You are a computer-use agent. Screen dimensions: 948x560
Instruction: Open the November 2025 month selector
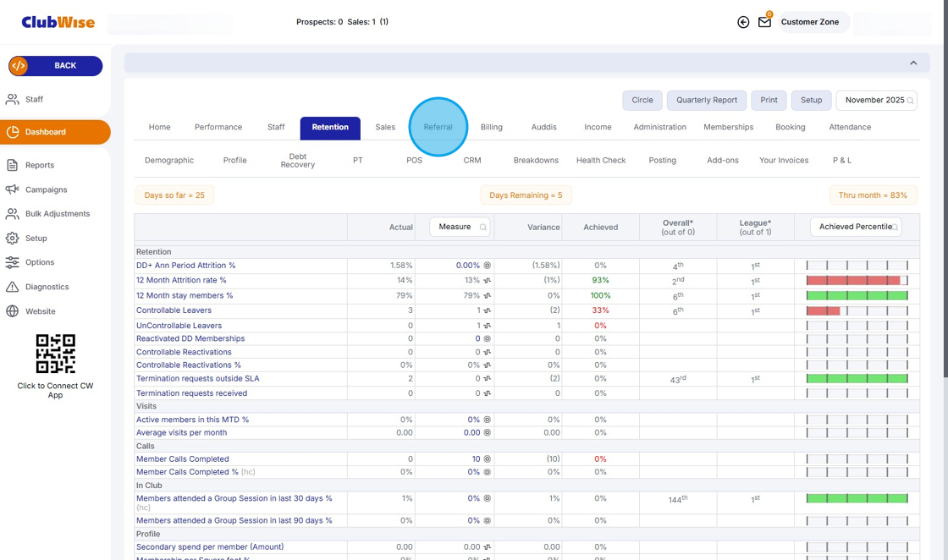click(x=876, y=101)
